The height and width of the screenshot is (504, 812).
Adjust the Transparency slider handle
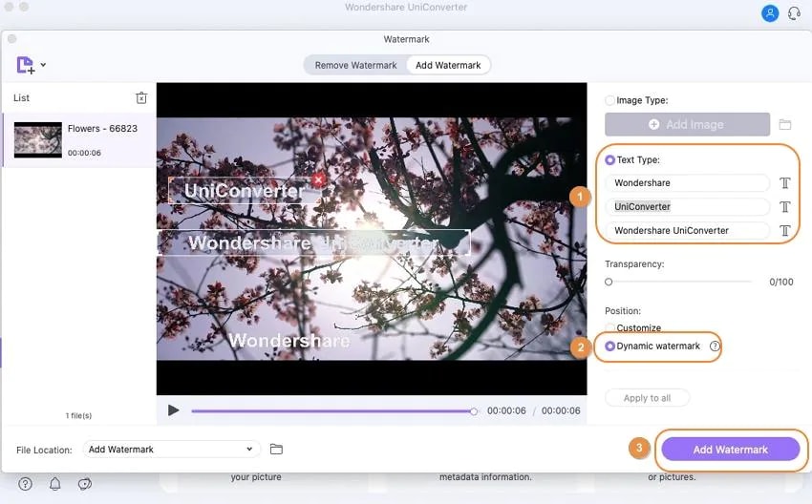click(x=609, y=282)
